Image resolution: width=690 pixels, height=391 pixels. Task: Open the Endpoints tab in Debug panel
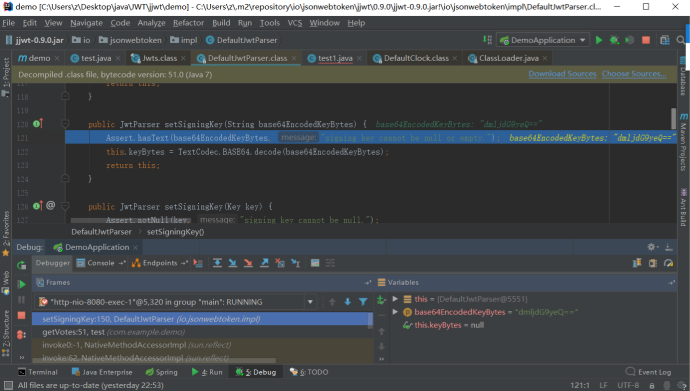(x=159, y=263)
